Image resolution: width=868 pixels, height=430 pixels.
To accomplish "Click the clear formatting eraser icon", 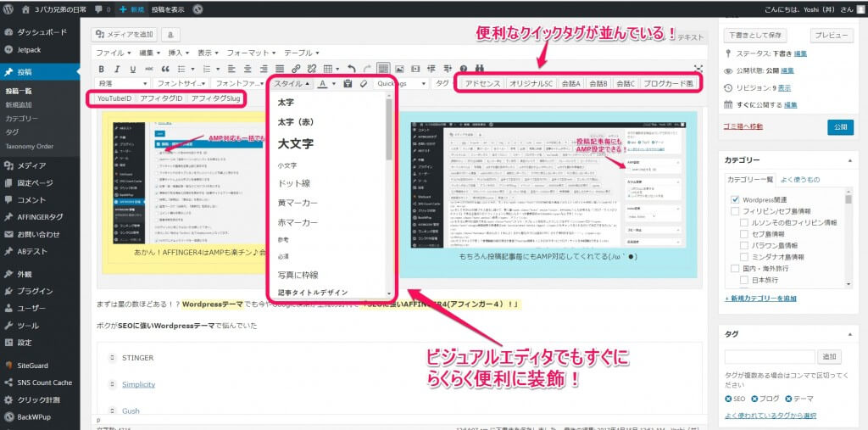I will tap(363, 84).
